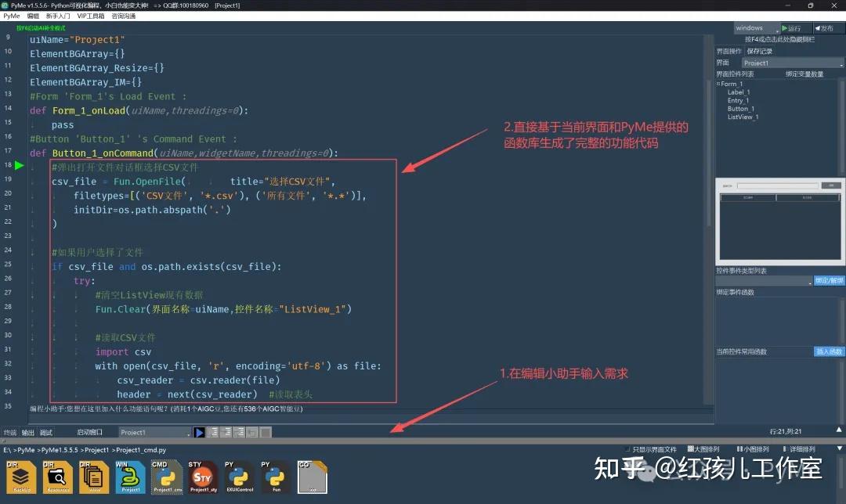Open the EXUIControl PY file
Viewport: 846px width, 504px height.
coord(240,477)
